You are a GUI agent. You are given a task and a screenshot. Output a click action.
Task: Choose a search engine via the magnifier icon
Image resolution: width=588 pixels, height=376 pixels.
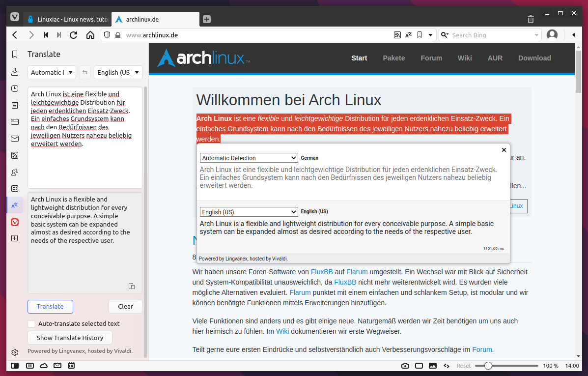click(445, 35)
